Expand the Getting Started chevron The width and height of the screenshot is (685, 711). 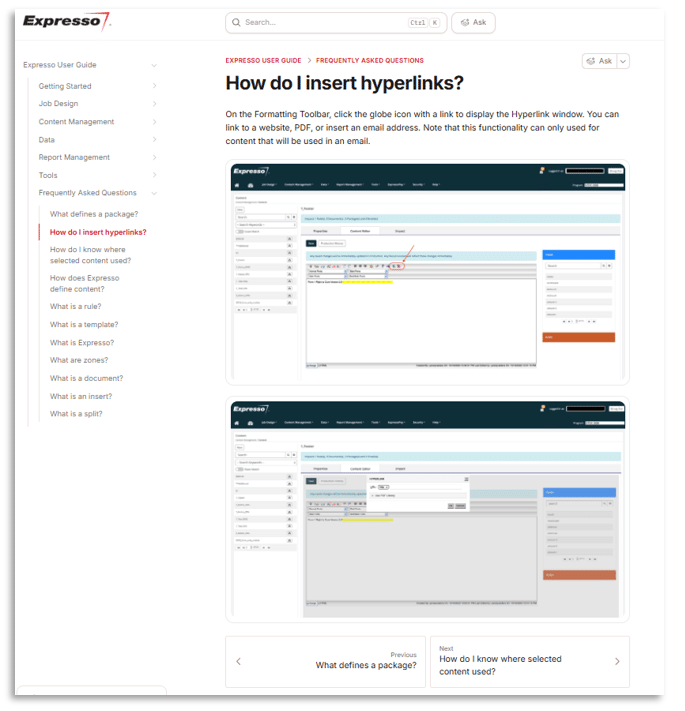[x=154, y=86]
